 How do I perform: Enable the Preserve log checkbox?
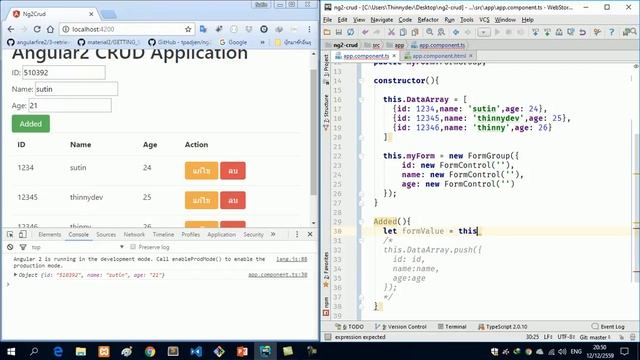pyautogui.click(x=133, y=247)
